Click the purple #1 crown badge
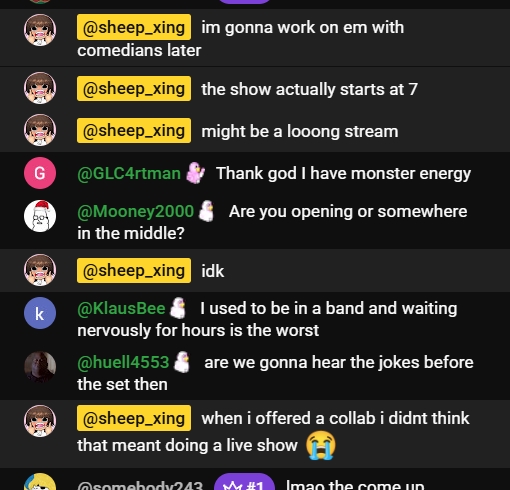The image size is (510, 490). pos(244,483)
